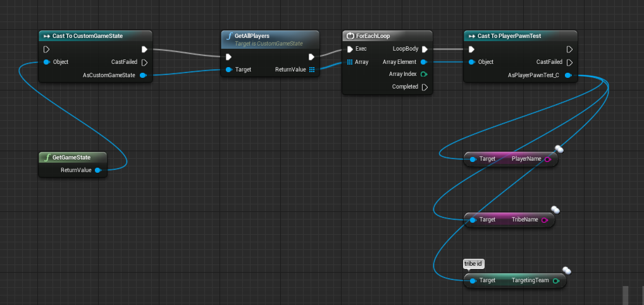Select the GetGameState node title
644x305 pixels.
tap(71, 158)
